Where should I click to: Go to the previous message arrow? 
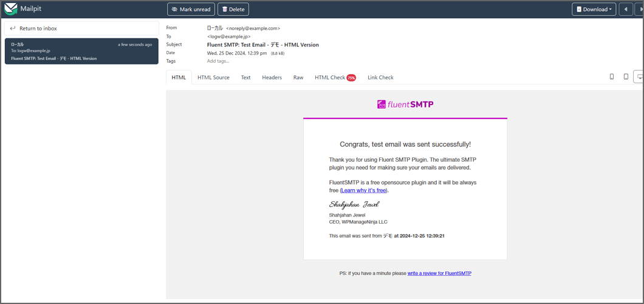[626, 9]
